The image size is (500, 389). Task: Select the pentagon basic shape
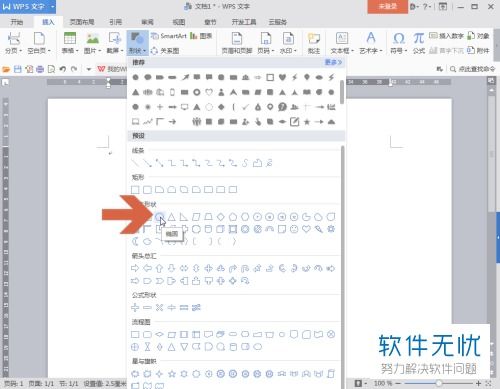233,217
